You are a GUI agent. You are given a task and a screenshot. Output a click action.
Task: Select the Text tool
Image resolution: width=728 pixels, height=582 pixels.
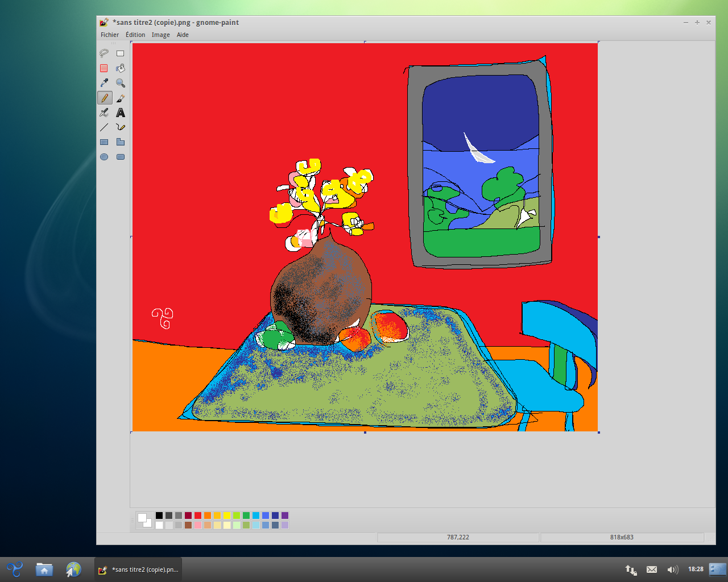coord(121,113)
